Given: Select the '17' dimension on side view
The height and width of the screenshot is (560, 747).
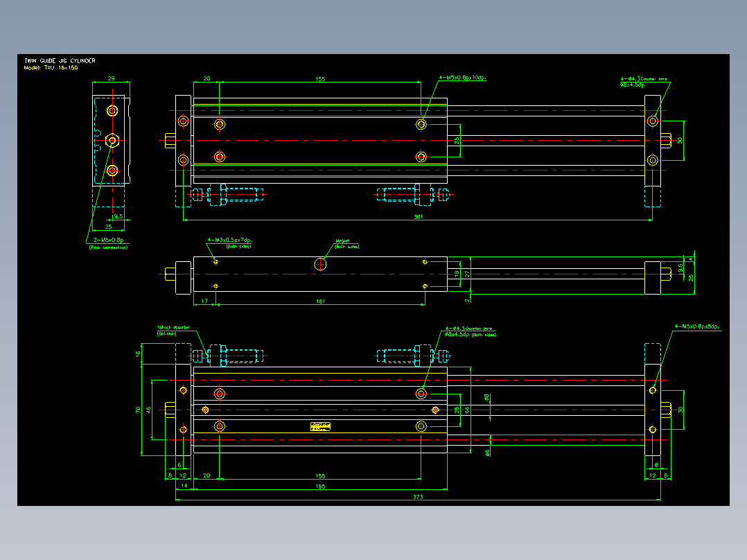Looking at the screenshot, I should [x=204, y=301].
